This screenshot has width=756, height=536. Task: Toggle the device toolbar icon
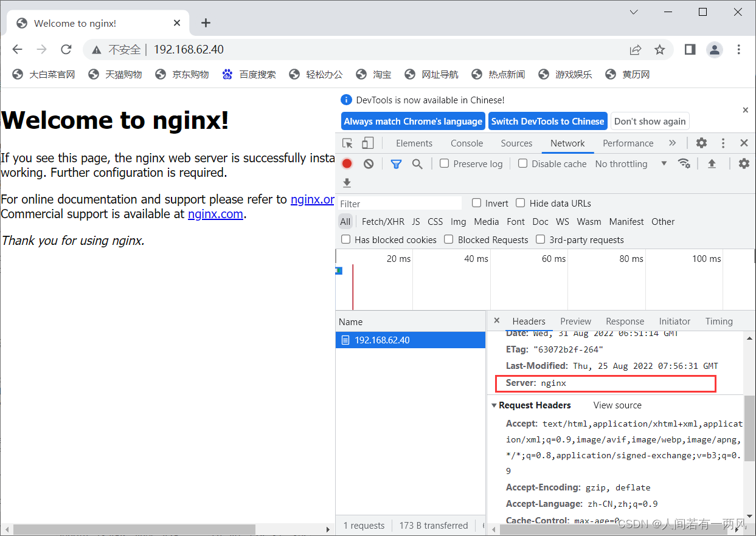367,143
